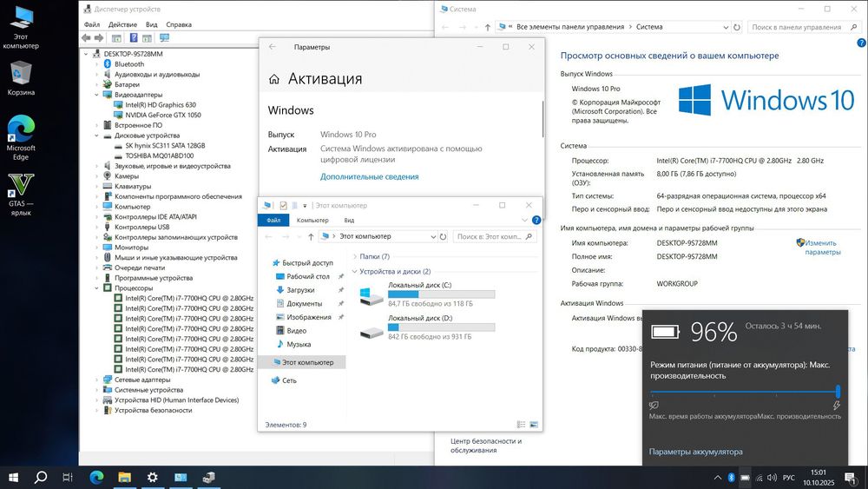Click the Help icon in Device Manager toolbar

[x=134, y=37]
